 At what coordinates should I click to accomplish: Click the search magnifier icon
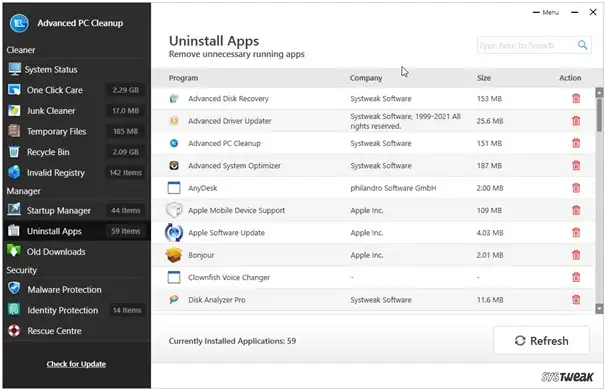click(x=582, y=45)
